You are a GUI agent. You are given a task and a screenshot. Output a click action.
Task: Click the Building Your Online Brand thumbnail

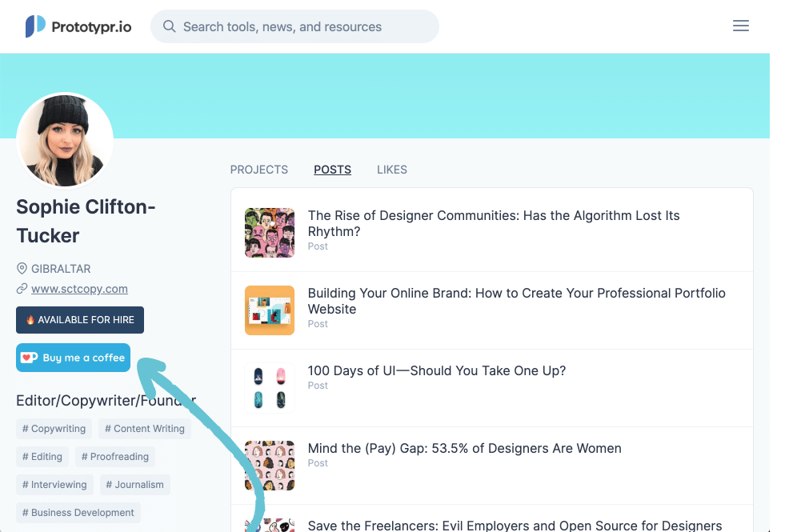click(x=270, y=310)
